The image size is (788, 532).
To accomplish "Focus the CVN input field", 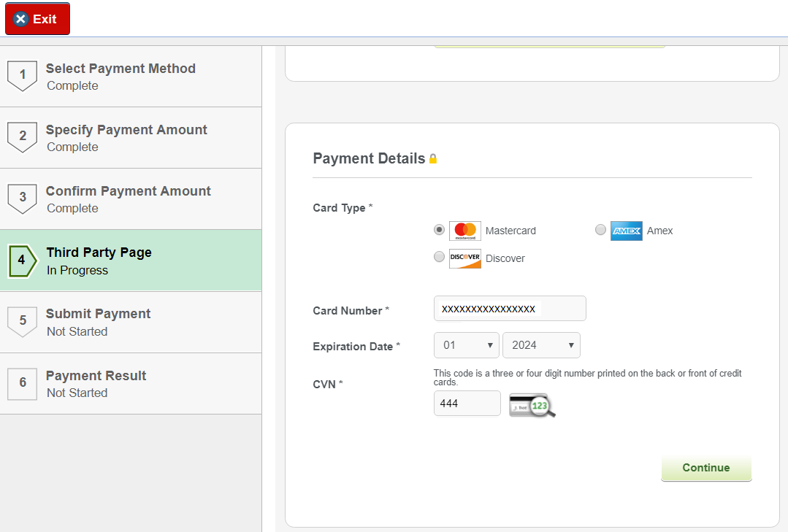I will pyautogui.click(x=467, y=403).
